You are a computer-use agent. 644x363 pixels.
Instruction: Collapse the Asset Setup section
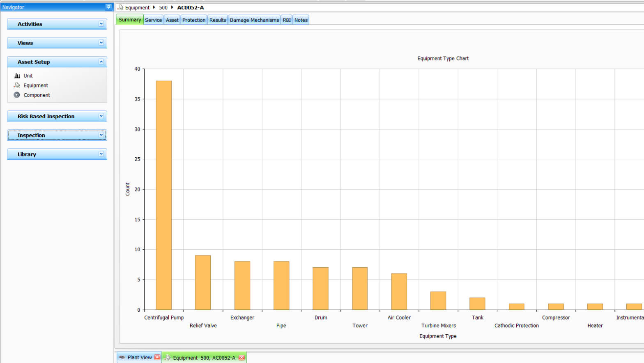[101, 62]
